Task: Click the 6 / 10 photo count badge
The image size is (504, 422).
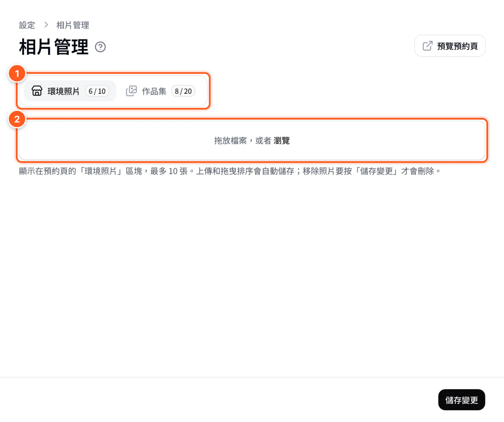Action: coord(97,91)
